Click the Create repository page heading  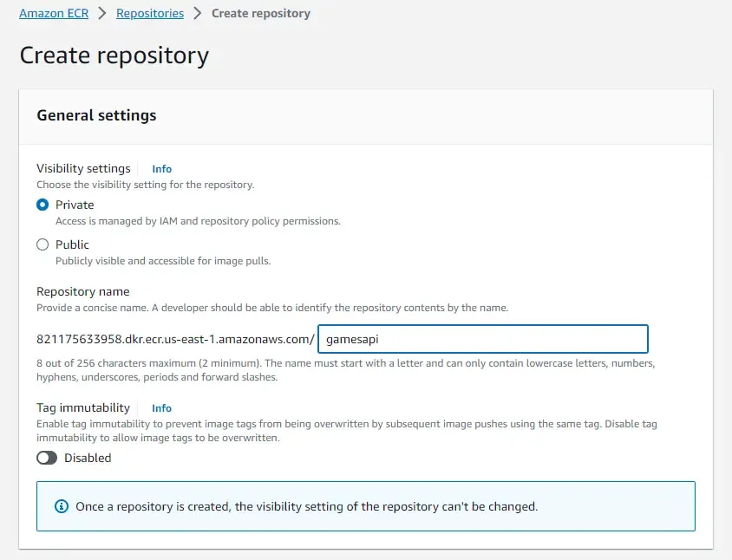(x=113, y=55)
